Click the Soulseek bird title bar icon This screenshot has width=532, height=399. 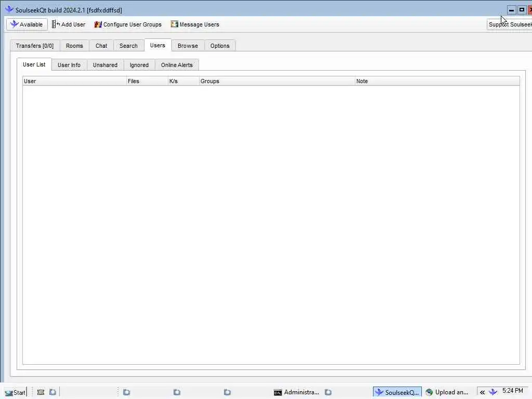click(x=9, y=9)
